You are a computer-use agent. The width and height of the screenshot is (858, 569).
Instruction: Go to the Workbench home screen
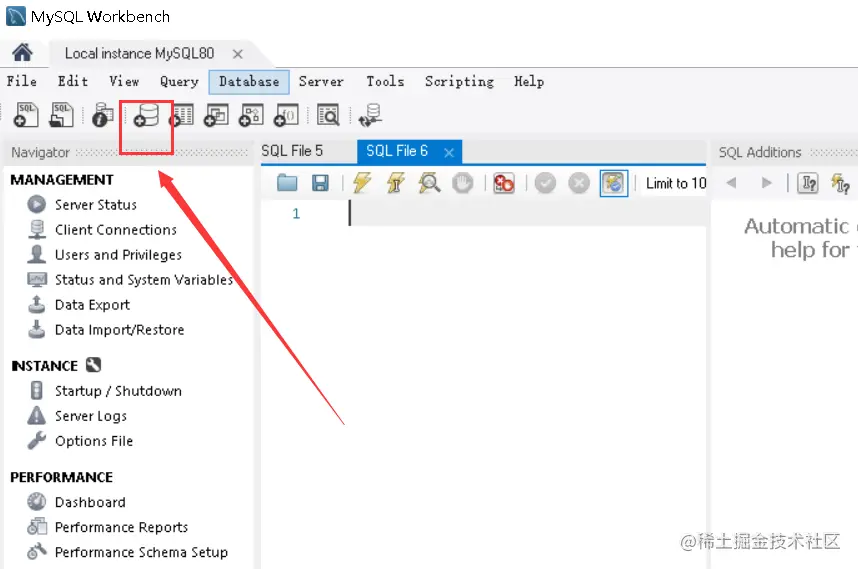[22, 53]
